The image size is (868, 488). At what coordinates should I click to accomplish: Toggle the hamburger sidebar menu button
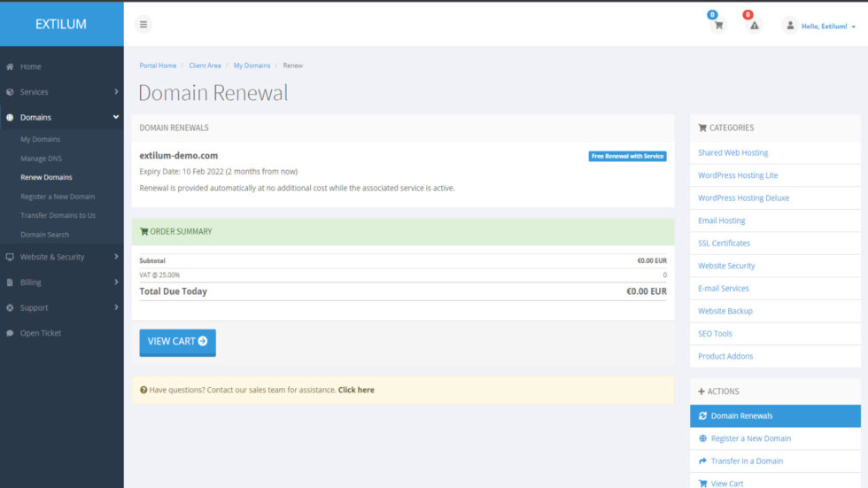pos(143,24)
